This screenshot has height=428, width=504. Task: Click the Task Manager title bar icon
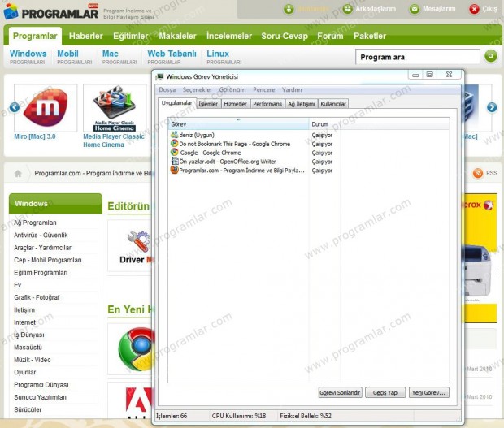pyautogui.click(x=159, y=76)
